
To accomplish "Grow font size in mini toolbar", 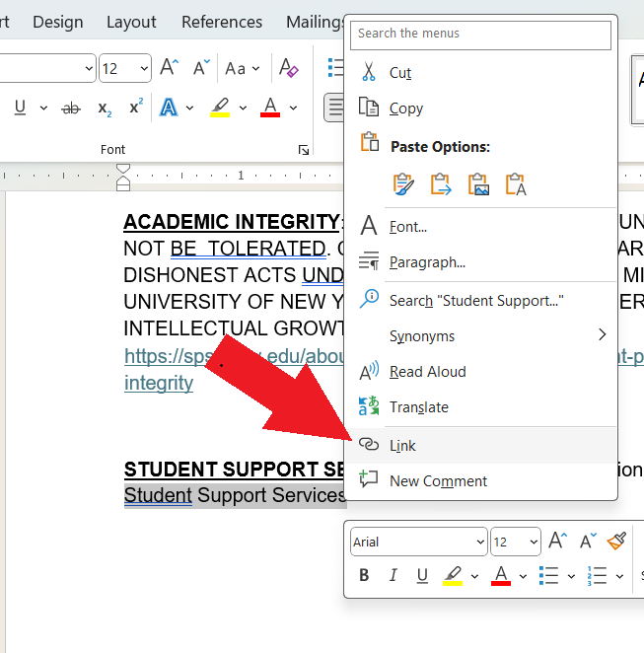I will pyautogui.click(x=558, y=541).
